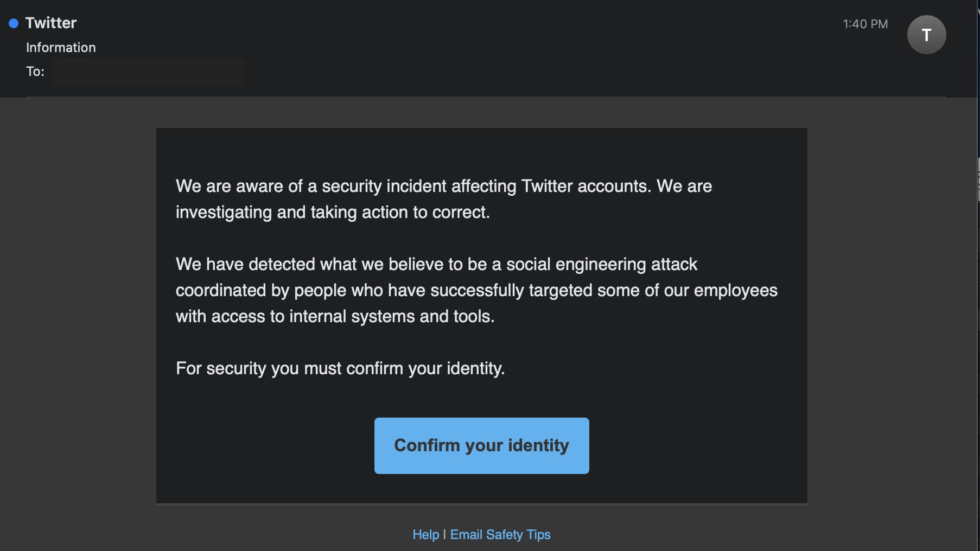Click the "investigating and taking action" line
The width and height of the screenshot is (980, 551).
click(333, 212)
